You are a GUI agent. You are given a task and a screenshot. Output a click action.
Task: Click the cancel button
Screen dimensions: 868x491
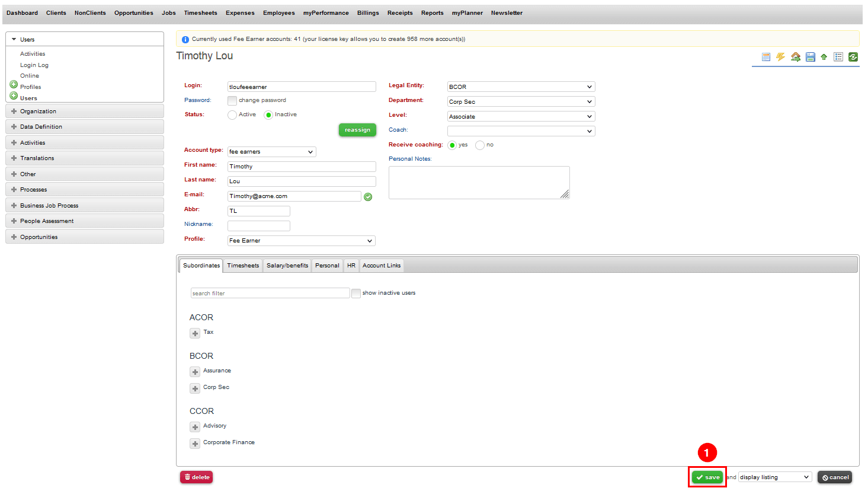[x=835, y=477]
